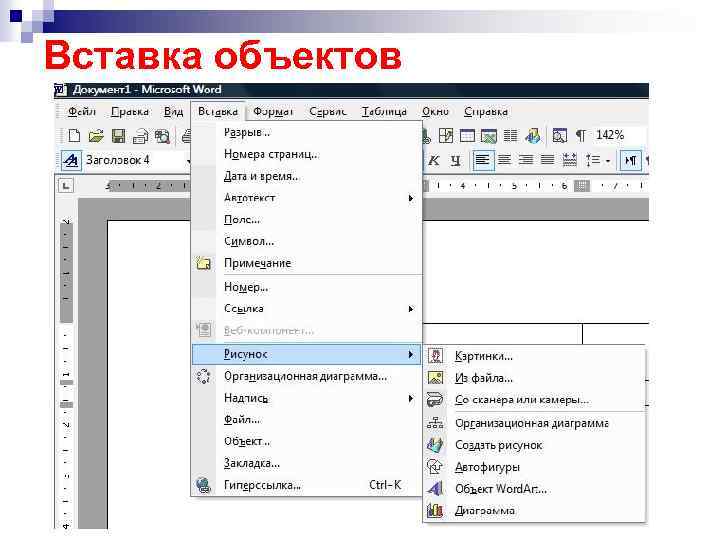Image resolution: width=720 pixels, height=540 pixels.
Task: Toggle justify alignment button
Action: (547, 160)
